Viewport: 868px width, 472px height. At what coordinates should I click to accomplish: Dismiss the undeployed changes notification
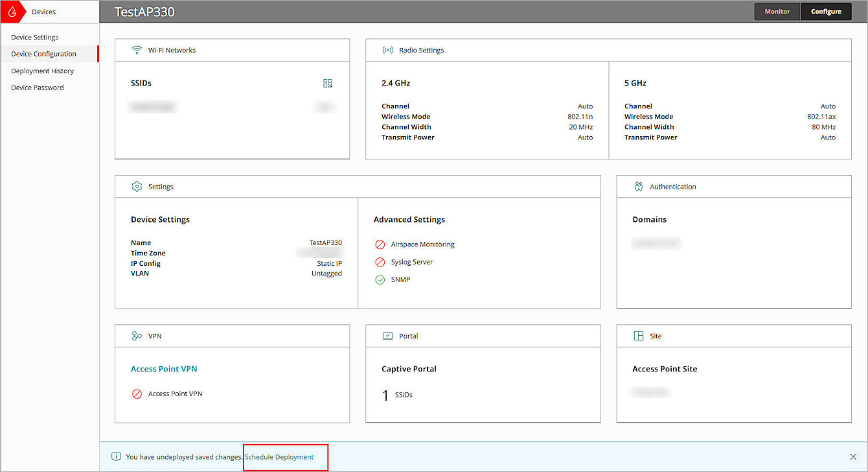[x=853, y=456]
